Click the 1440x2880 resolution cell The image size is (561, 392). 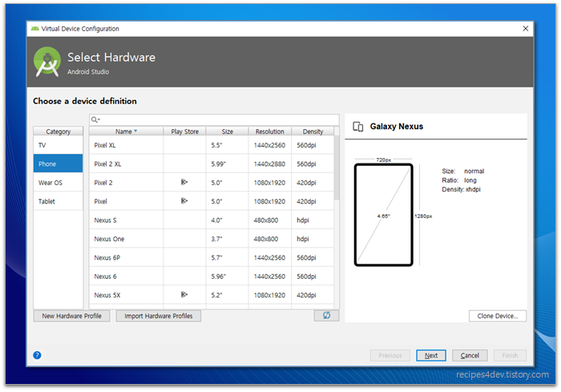tap(269, 164)
